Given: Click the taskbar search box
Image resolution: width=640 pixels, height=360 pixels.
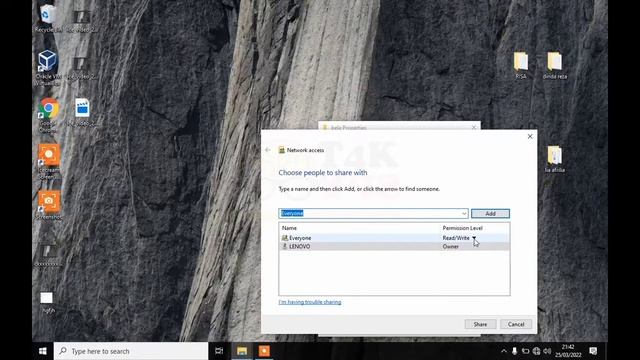Looking at the screenshot, I should (x=131, y=351).
